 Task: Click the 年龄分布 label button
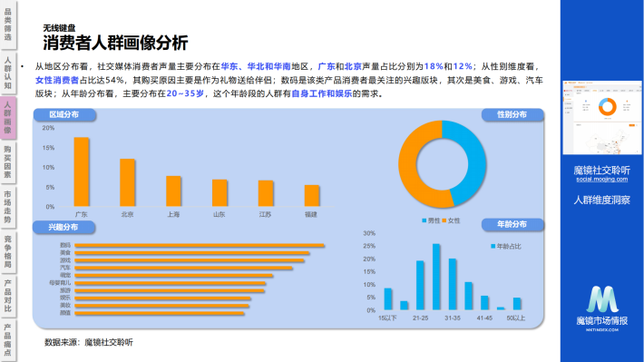click(512, 224)
